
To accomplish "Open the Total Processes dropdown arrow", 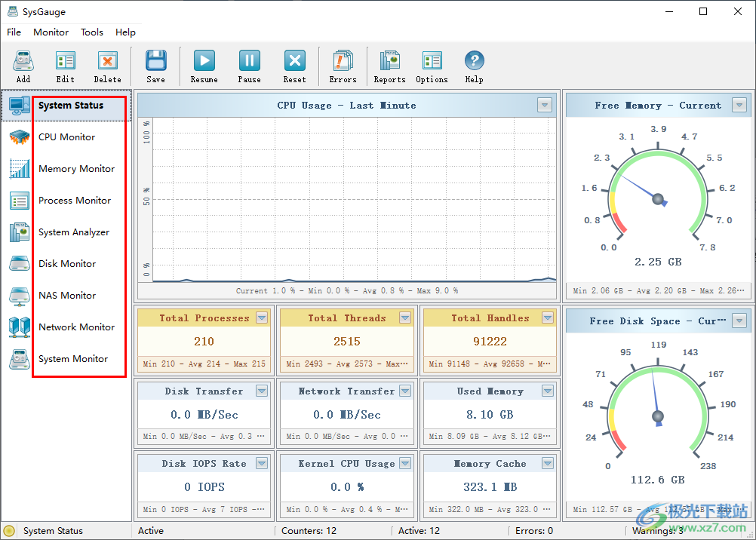I will pos(262,318).
